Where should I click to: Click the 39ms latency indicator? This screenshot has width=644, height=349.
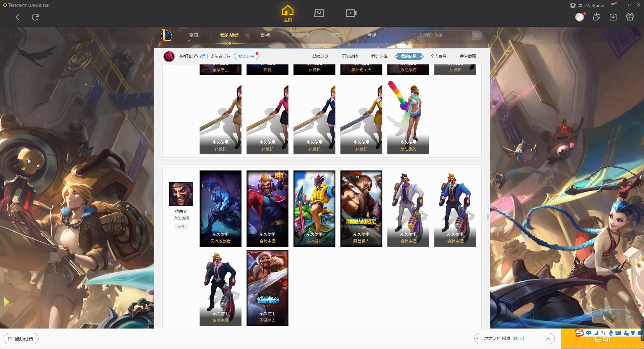(x=518, y=339)
